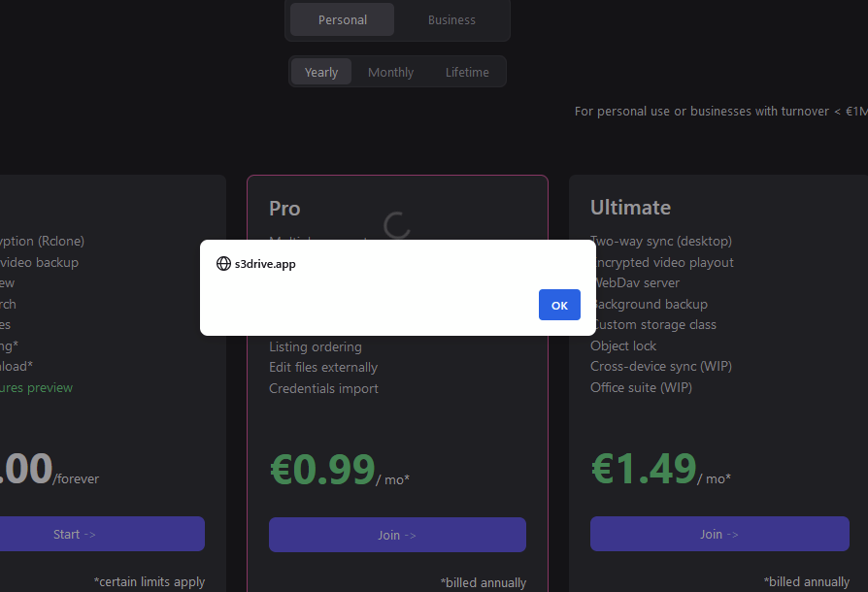
Task: Select the Monthly billing tab
Action: coord(391,72)
